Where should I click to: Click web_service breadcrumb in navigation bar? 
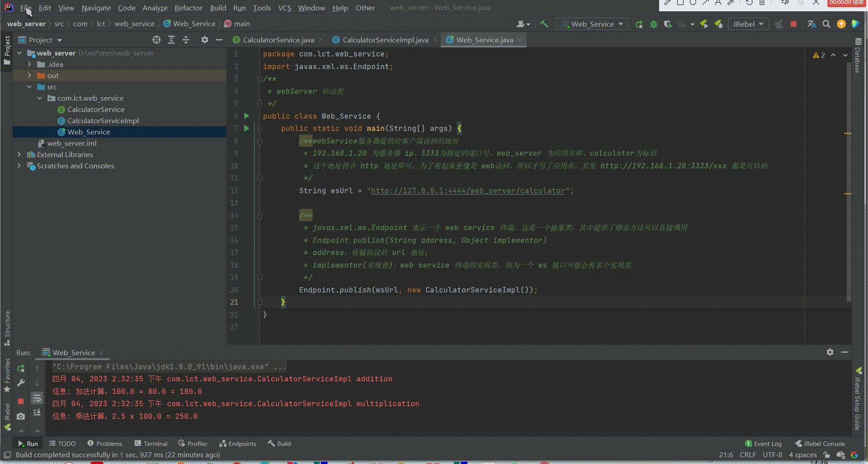click(x=134, y=24)
